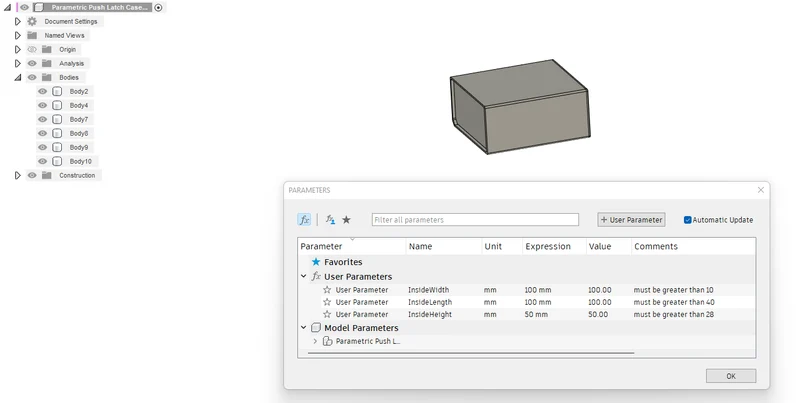Collapse the Bodies folder
This screenshot has height=403, width=800.
17,78
